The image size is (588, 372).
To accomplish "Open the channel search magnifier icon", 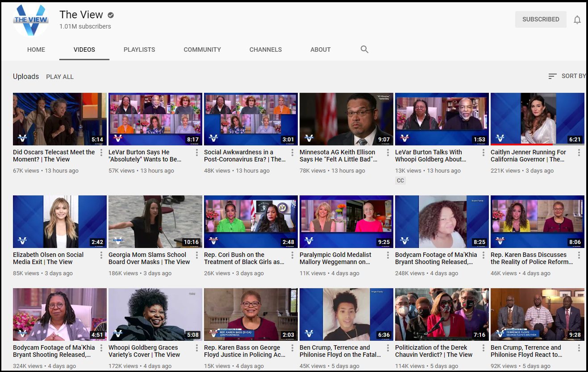I will tap(364, 50).
